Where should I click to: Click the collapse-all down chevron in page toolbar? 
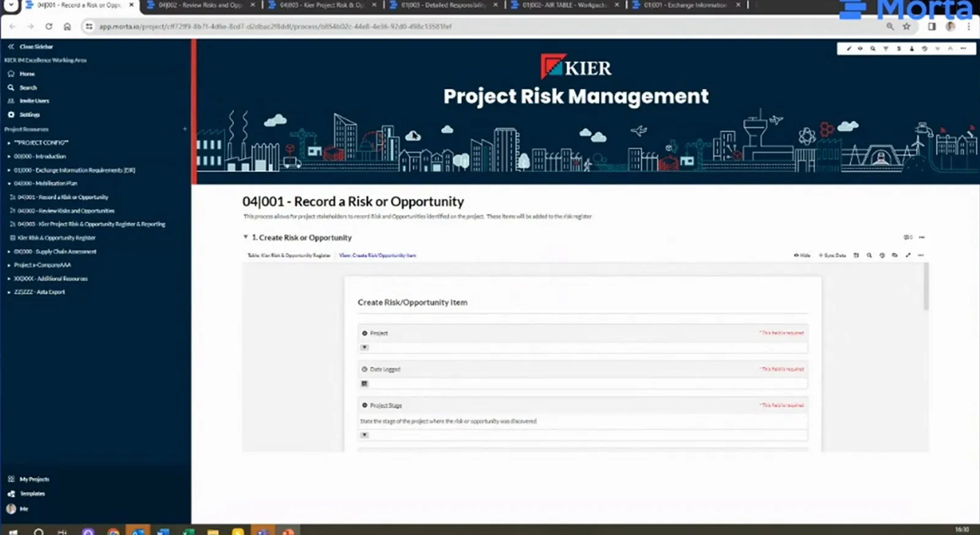937,48
